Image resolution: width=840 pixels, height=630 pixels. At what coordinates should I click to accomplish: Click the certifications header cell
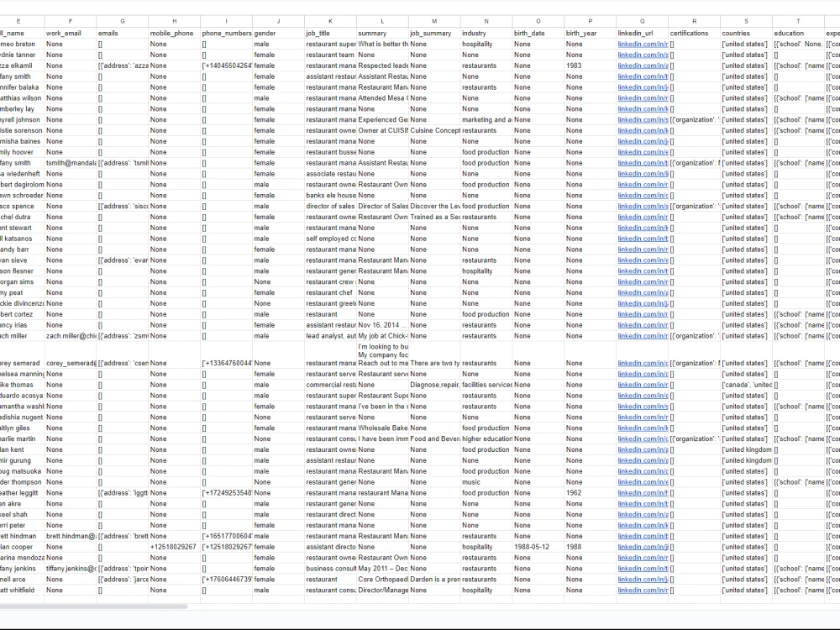[x=694, y=34]
